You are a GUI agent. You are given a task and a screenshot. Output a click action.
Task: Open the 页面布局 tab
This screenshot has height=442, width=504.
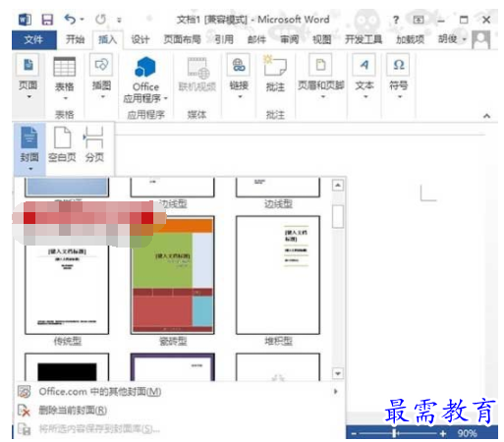click(182, 40)
